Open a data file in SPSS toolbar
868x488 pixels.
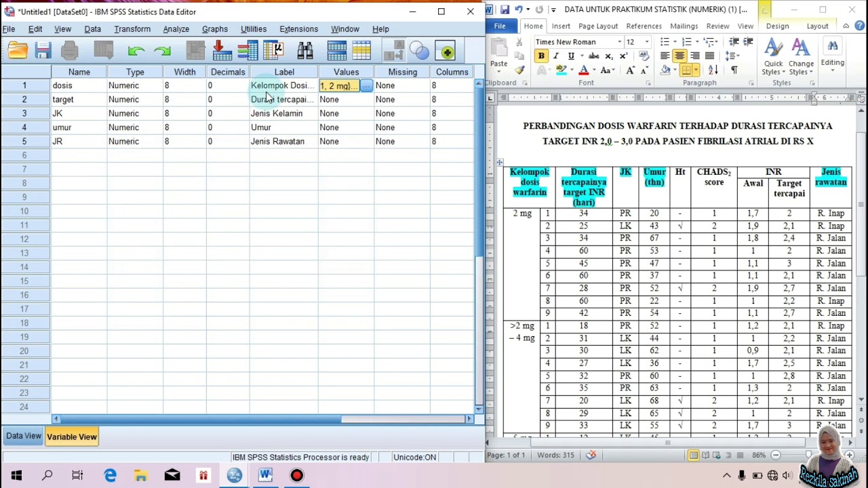pyautogui.click(x=18, y=52)
